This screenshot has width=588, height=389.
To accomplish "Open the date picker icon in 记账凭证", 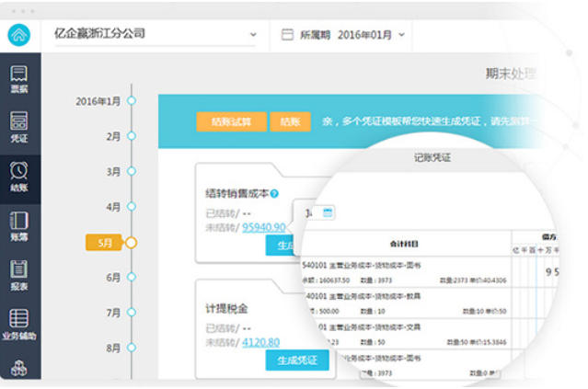I will click(328, 212).
